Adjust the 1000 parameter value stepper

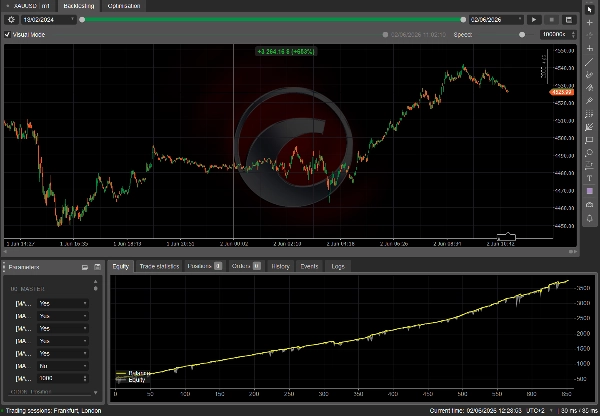(85, 378)
